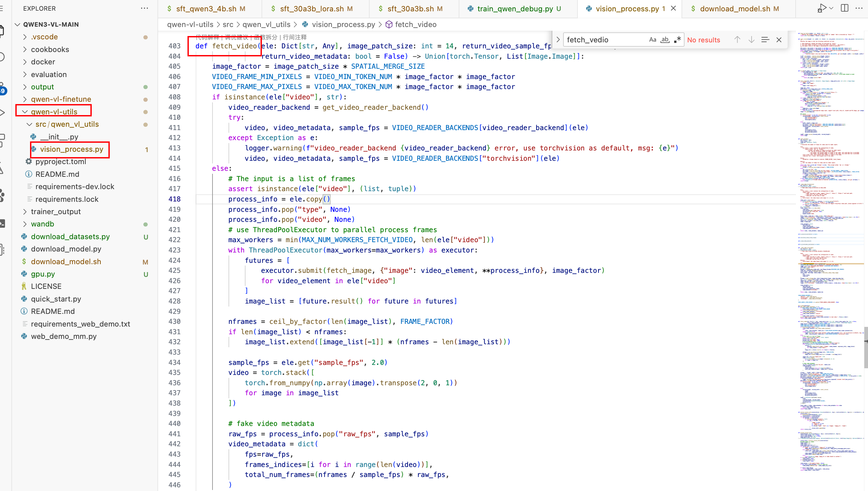Switch to train_qwen_debug.py tab
This screenshot has height=491, width=868.
[x=515, y=9]
